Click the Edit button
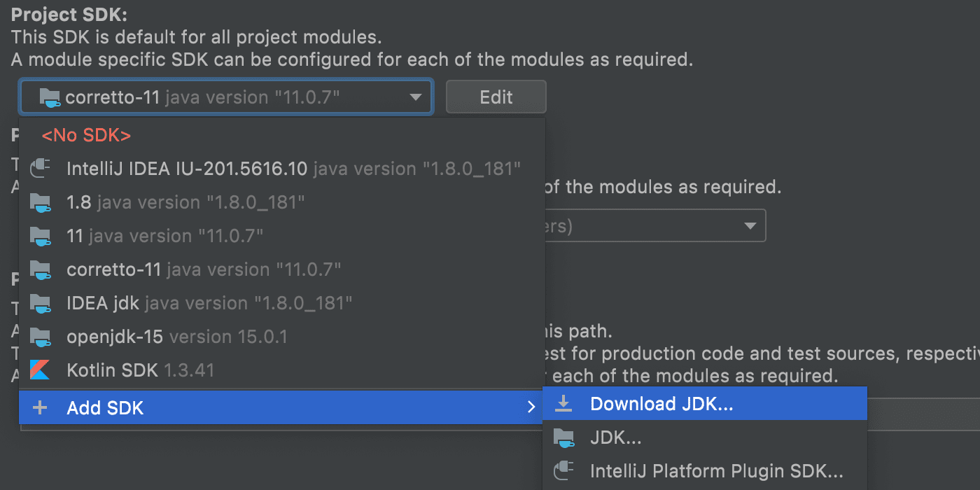 [496, 97]
